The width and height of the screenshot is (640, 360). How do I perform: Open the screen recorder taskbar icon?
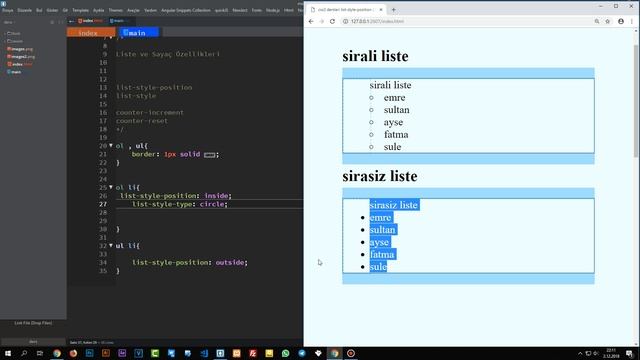click(351, 353)
